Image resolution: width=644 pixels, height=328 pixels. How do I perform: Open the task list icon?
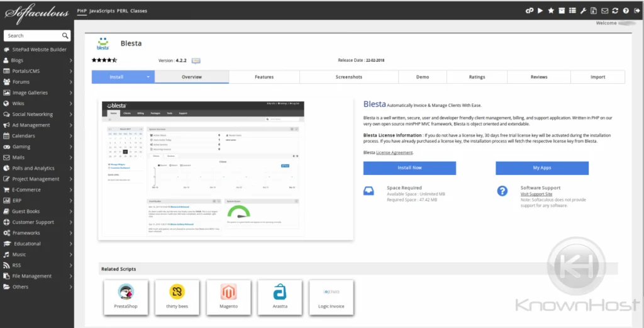[572, 11]
